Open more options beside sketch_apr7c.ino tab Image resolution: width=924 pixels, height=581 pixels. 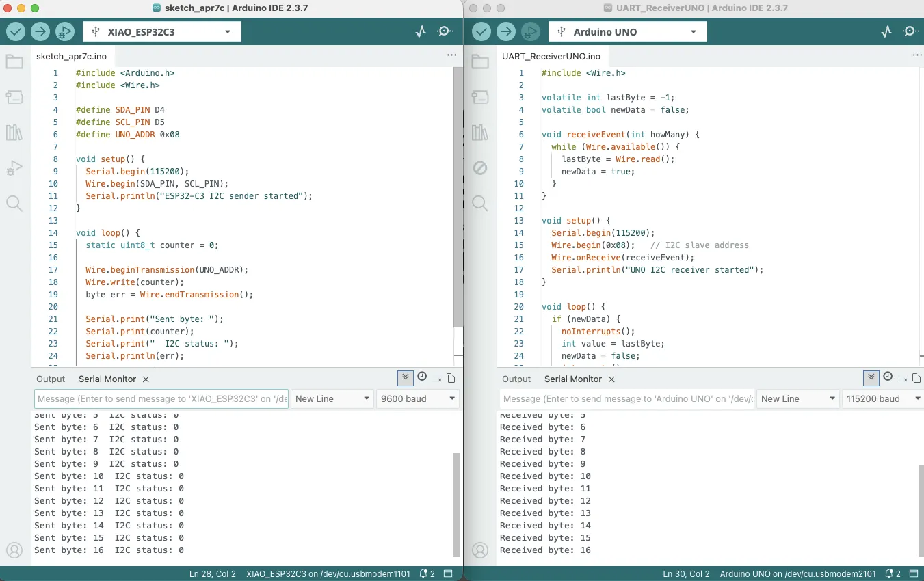coord(451,55)
